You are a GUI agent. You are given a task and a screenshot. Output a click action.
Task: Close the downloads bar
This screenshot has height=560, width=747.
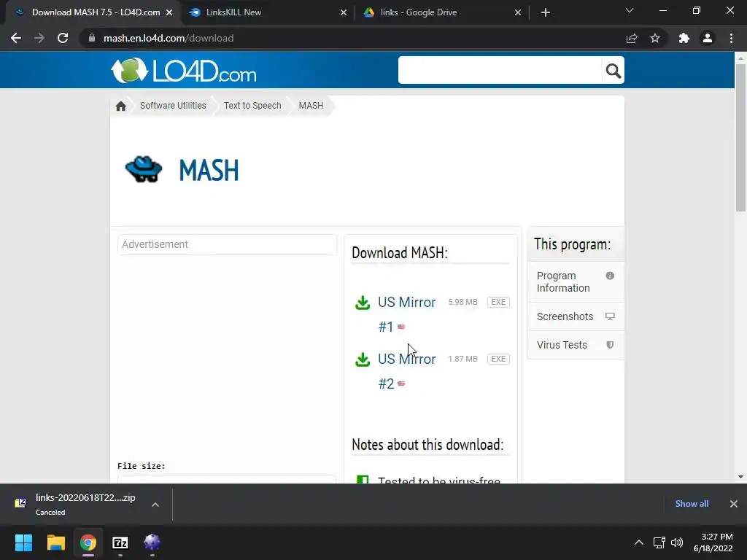click(734, 504)
